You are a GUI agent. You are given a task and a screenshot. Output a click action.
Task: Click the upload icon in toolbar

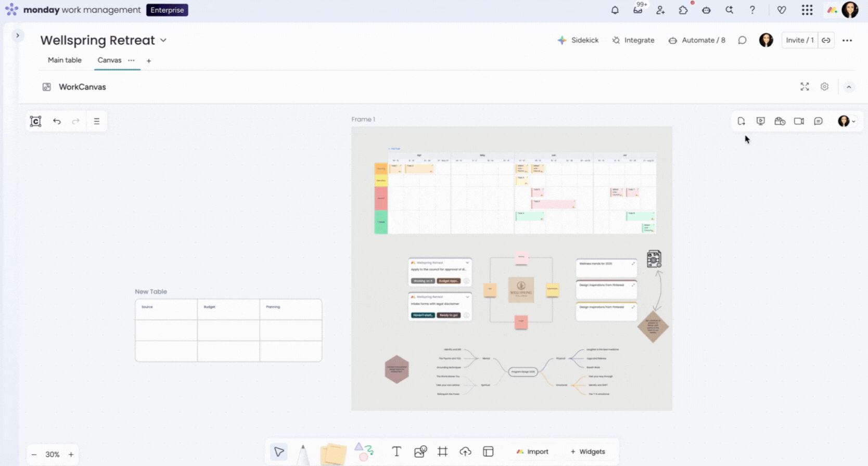pyautogui.click(x=465, y=451)
